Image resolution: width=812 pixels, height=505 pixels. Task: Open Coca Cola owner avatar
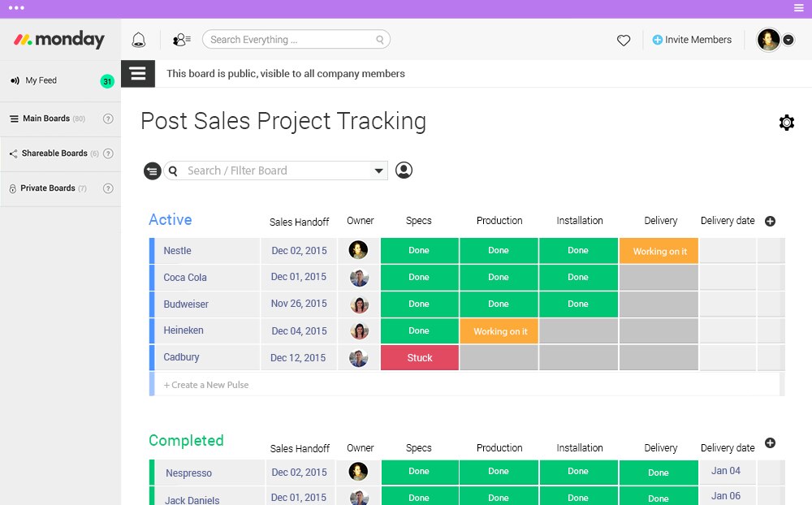tap(359, 278)
